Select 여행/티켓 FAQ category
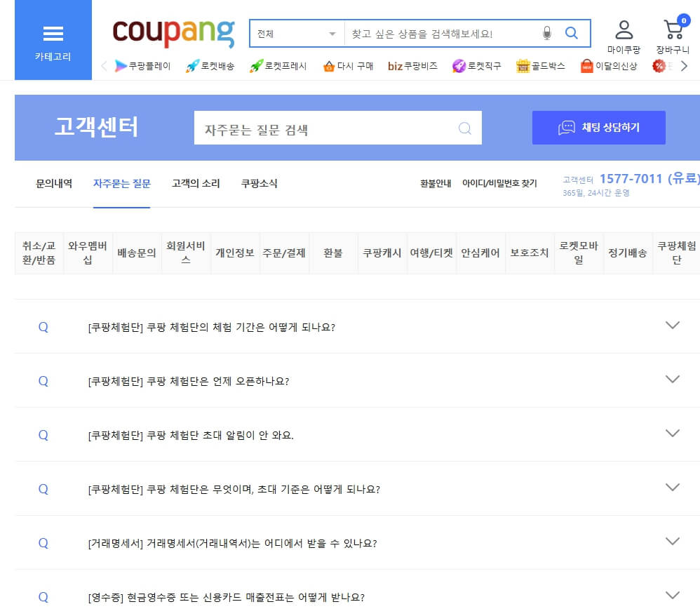The height and width of the screenshot is (616, 700). point(431,253)
